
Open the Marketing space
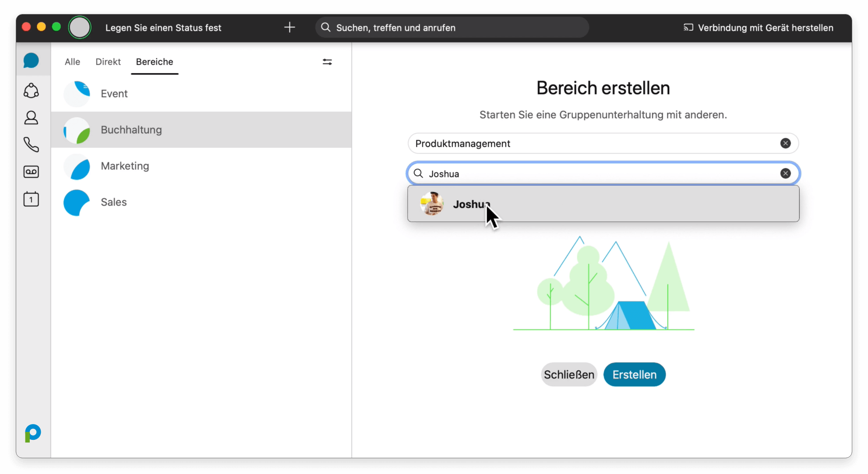[x=125, y=166]
